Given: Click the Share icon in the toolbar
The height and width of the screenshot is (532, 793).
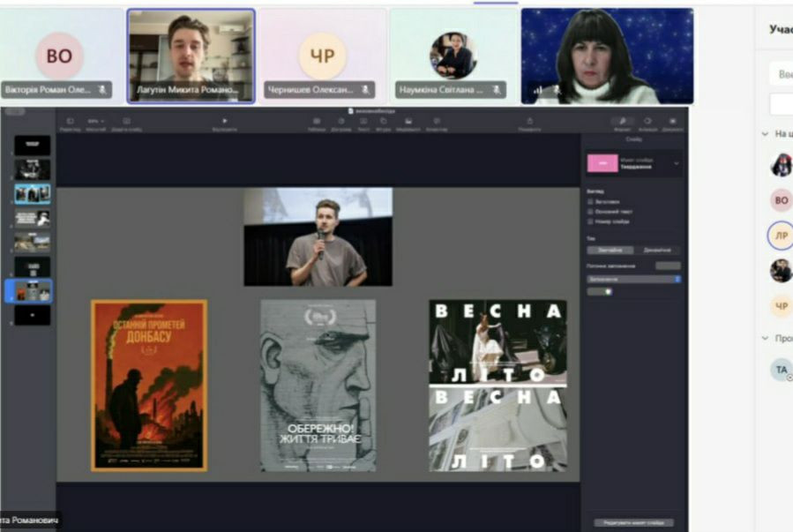Looking at the screenshot, I should [529, 121].
